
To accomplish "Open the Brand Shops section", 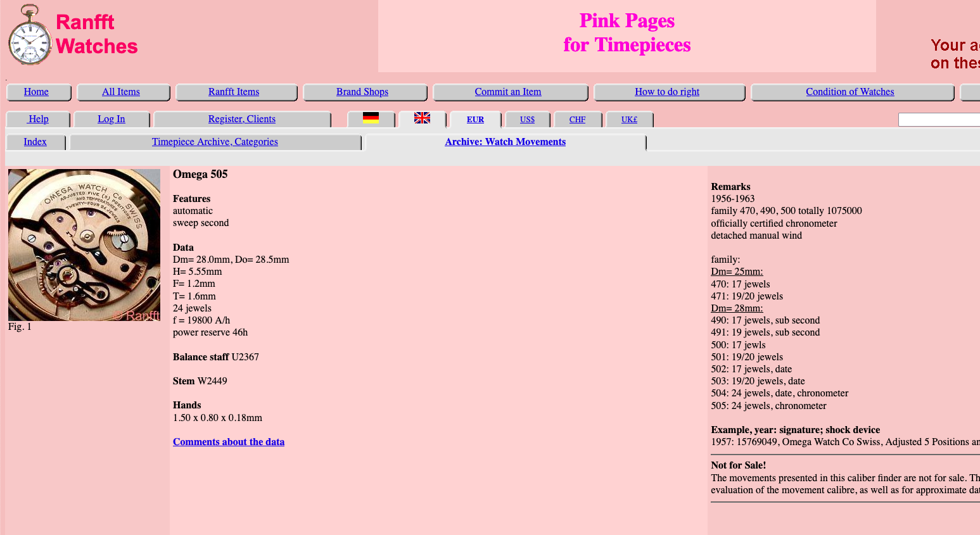I will tap(362, 92).
